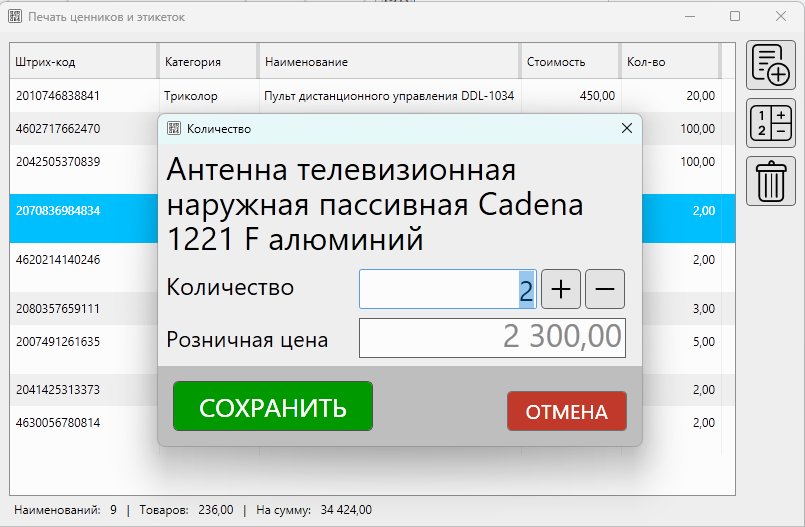Image resolution: width=805 pixels, height=527 pixels.
Task: Select row with barcode 4630056780814
Action: 82,422
